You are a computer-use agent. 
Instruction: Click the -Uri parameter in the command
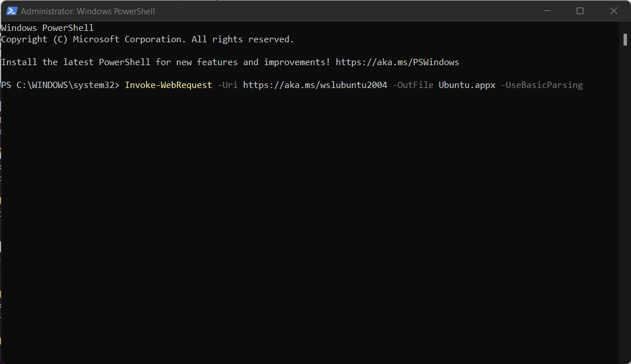[228, 85]
